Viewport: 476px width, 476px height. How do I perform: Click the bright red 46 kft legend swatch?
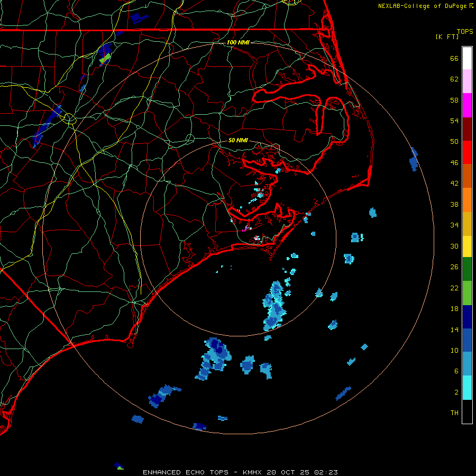pos(467,152)
